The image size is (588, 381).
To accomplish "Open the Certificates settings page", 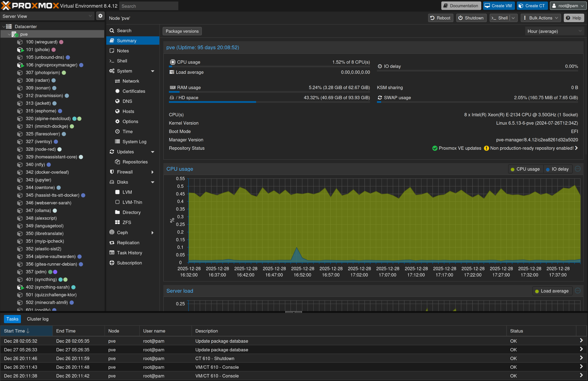I will (134, 91).
